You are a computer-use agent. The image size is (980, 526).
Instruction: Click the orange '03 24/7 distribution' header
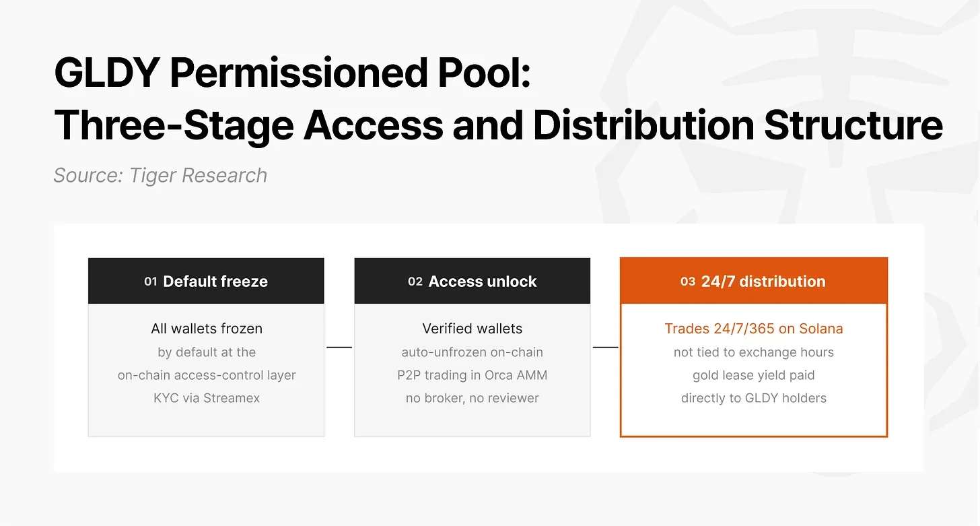(x=754, y=281)
